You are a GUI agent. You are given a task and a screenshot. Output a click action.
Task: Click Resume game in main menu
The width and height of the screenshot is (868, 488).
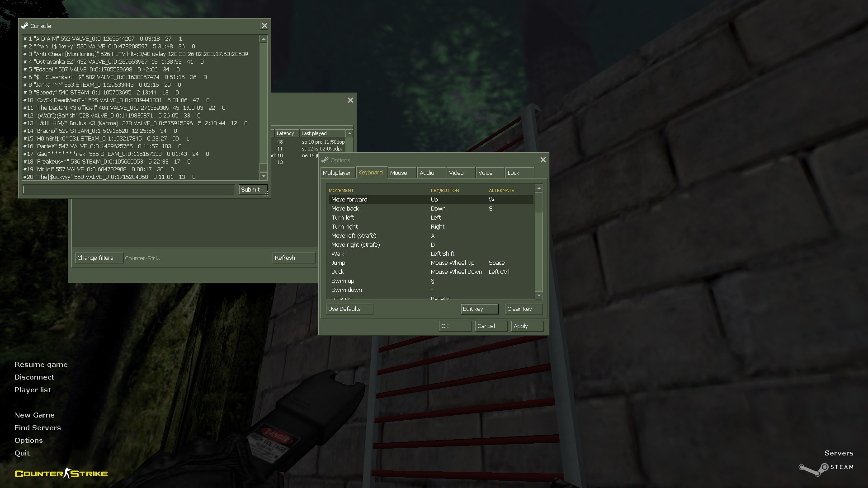[41, 365]
